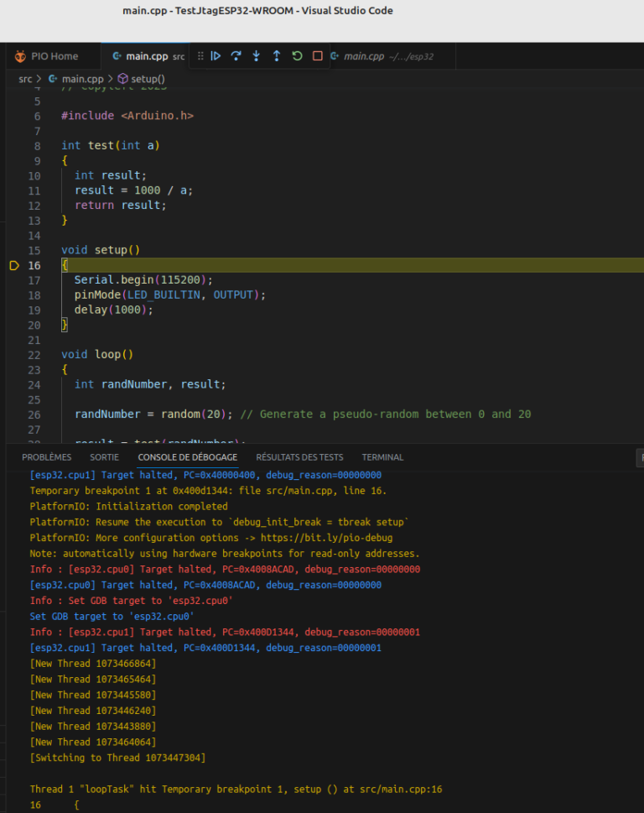This screenshot has height=813, width=644.
Task: Click the PlatformIO alien icon on PIO Home tab
Action: [20, 56]
